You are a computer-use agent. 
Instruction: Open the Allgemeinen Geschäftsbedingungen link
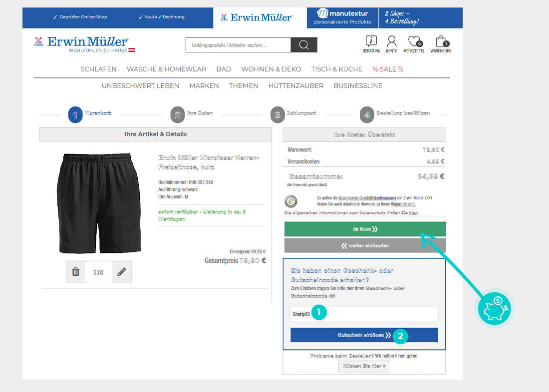click(x=367, y=198)
